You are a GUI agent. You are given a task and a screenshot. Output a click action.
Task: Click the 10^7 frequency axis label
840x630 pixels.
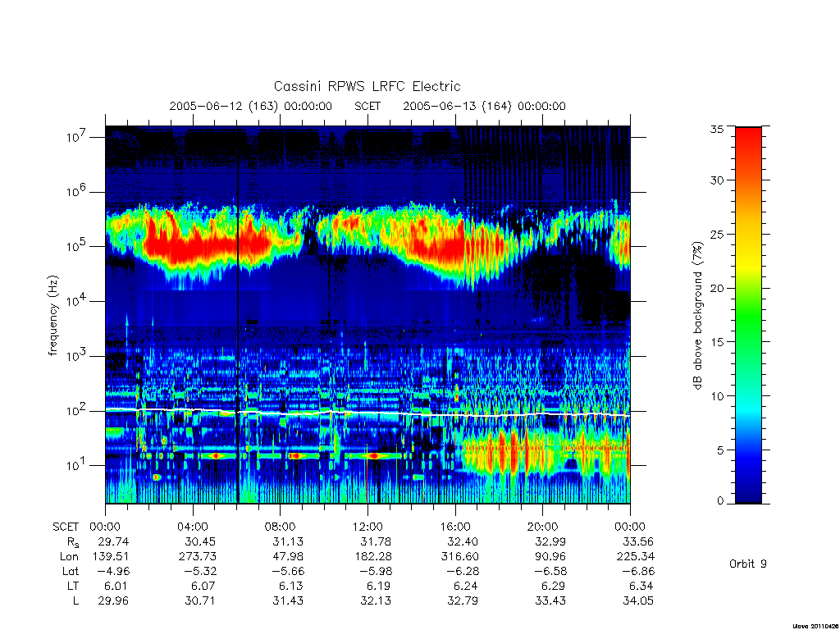pyautogui.click(x=76, y=137)
